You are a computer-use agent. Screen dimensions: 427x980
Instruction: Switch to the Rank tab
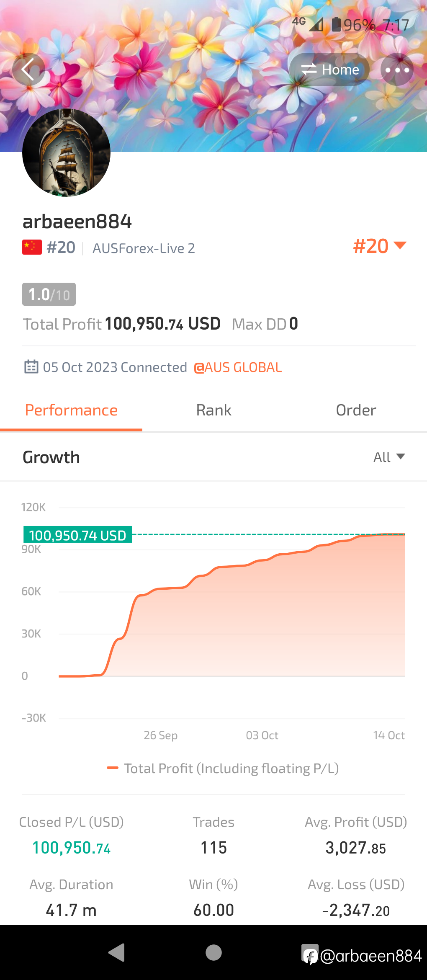[213, 410]
